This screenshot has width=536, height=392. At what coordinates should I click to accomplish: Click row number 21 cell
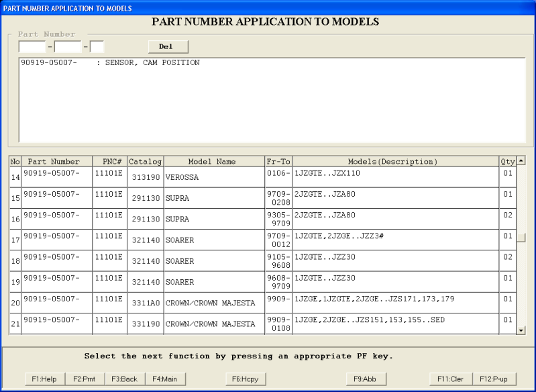point(15,324)
